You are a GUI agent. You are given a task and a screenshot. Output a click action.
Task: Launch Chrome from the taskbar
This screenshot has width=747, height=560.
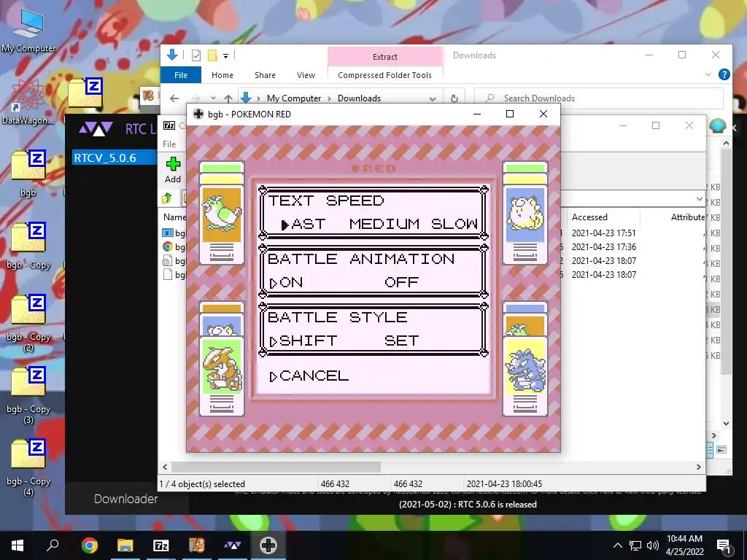point(89,545)
